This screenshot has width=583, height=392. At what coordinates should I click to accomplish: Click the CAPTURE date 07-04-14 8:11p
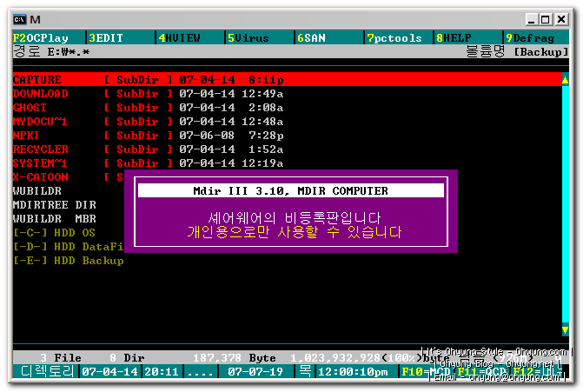coord(231,80)
